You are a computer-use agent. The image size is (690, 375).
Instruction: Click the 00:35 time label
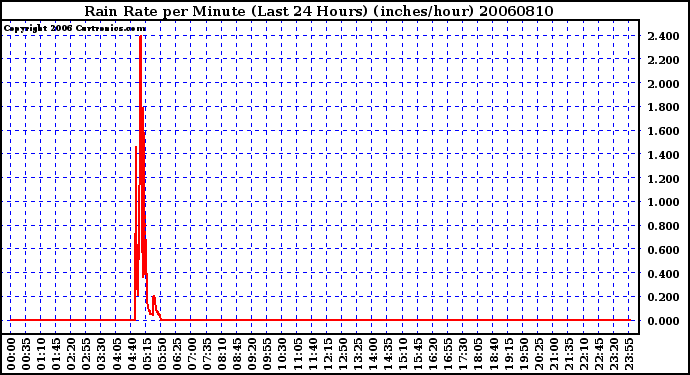(26, 354)
